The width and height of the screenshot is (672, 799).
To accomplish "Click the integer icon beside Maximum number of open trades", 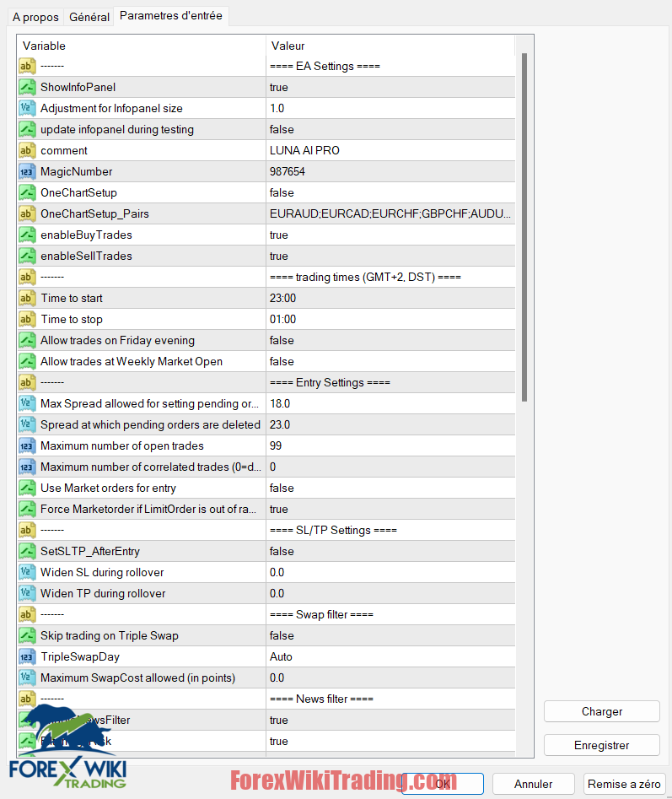I will 27,445.
